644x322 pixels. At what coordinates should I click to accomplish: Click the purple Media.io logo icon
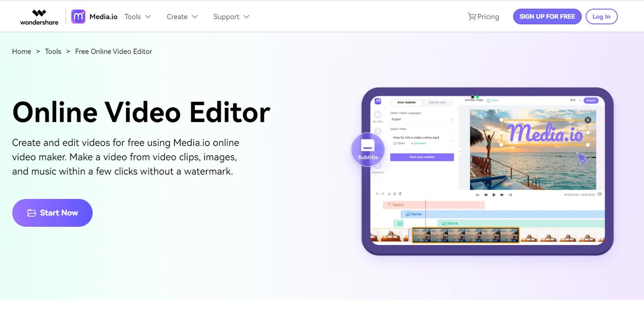coord(78,17)
